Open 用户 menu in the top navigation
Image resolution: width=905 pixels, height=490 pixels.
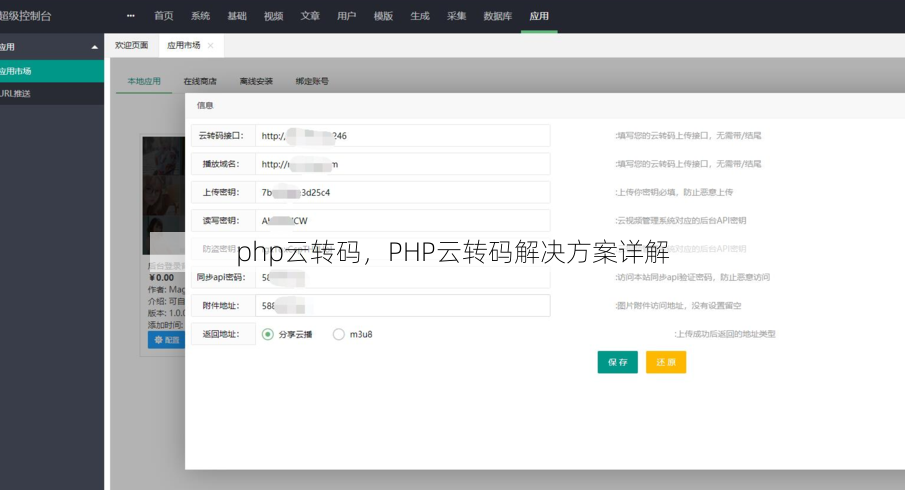click(x=346, y=16)
